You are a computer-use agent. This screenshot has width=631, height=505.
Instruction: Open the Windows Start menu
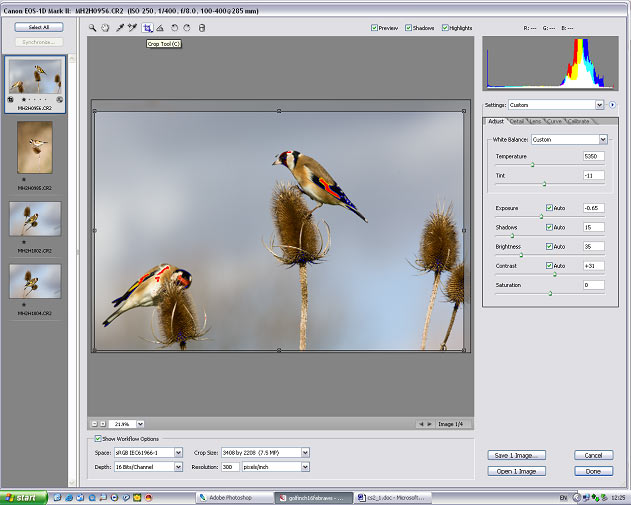pyautogui.click(x=23, y=498)
